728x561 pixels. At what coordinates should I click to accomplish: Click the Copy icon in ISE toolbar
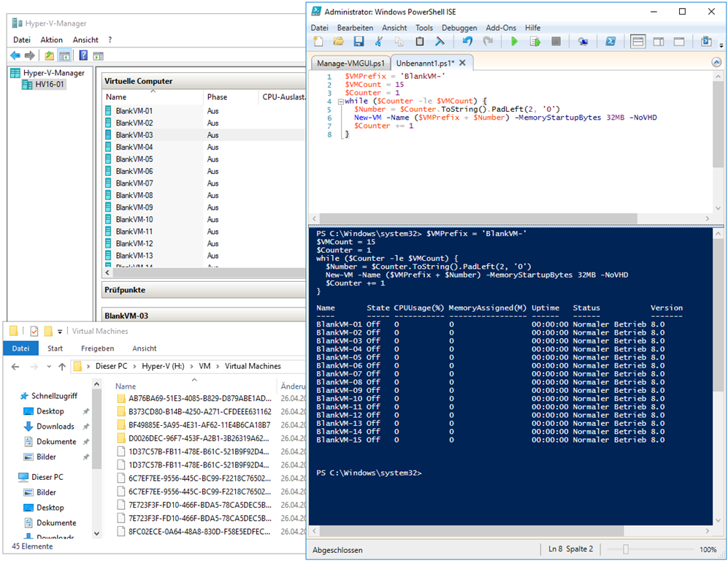(399, 42)
